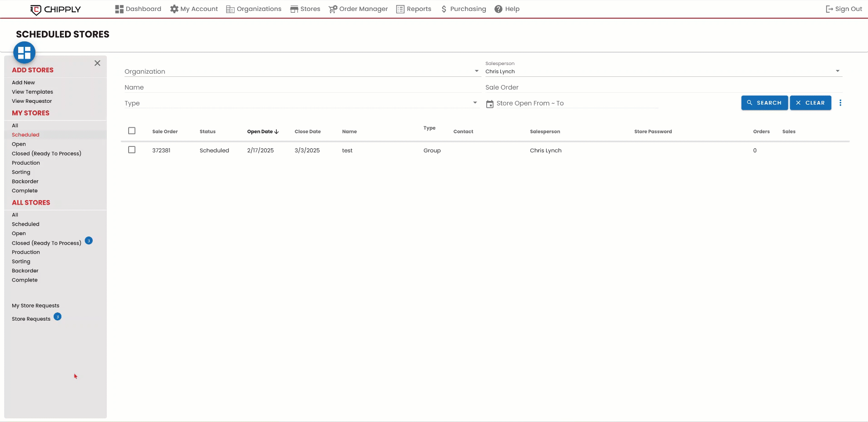Expand the Organization dropdown
This screenshot has height=422, width=868.
(x=476, y=71)
